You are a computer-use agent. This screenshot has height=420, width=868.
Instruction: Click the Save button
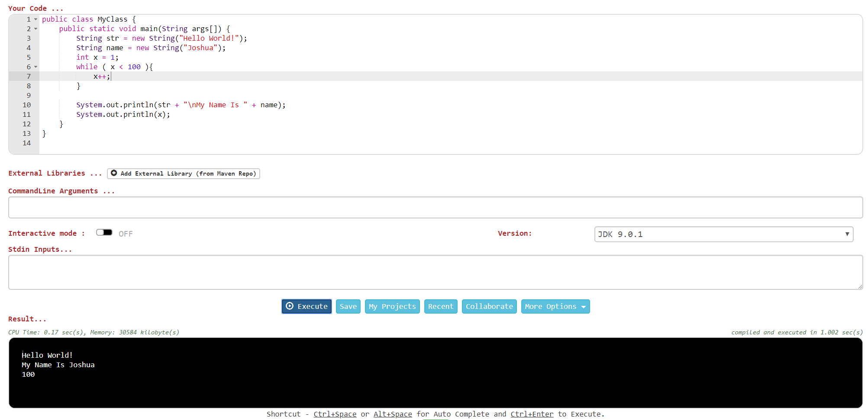(348, 306)
